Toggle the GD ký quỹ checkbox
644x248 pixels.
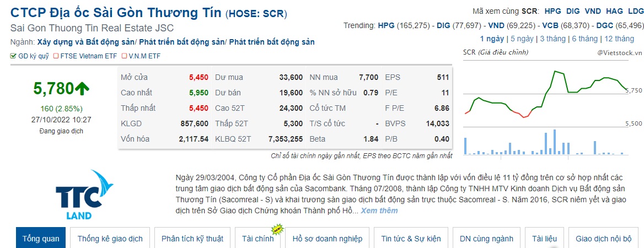13,56
